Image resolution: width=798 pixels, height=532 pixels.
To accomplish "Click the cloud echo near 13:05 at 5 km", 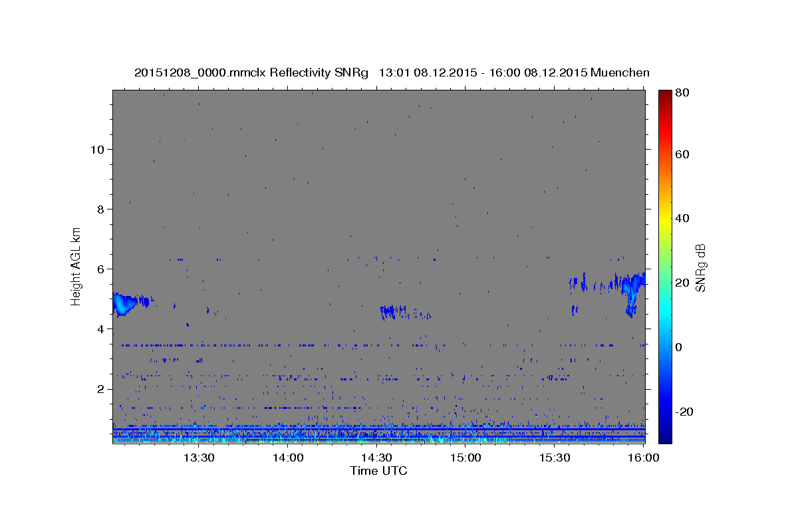I will 123,304.
